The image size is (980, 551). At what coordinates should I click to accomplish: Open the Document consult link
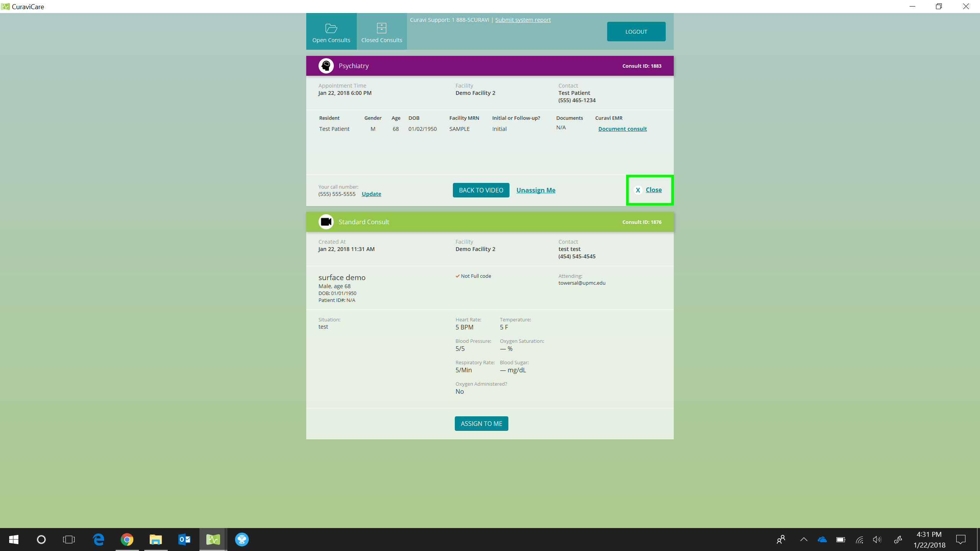[x=622, y=129]
